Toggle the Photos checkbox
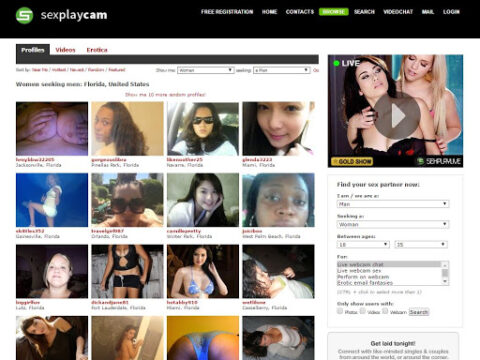The width and height of the screenshot is (480, 360). click(340, 311)
